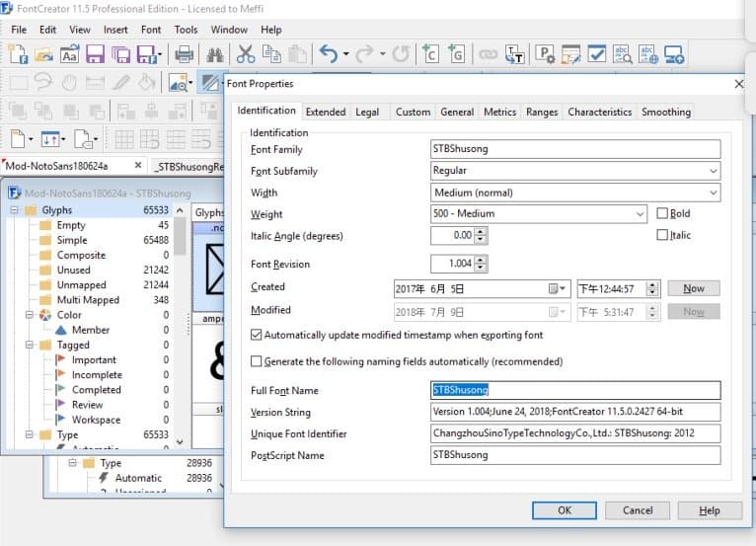The width and height of the screenshot is (756, 546).
Task: Click the Cancel button
Action: (x=637, y=510)
